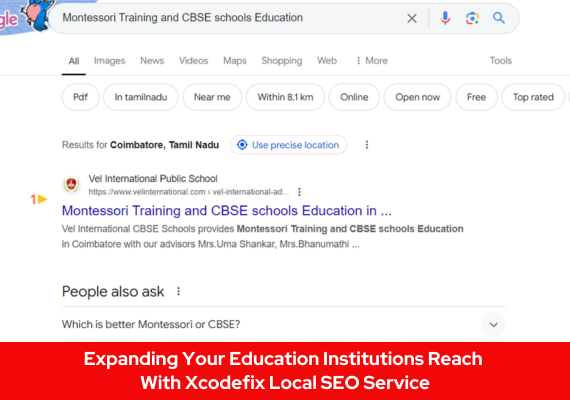Open three-dot options beside result URL
The height and width of the screenshot is (400, 570).
tap(299, 192)
